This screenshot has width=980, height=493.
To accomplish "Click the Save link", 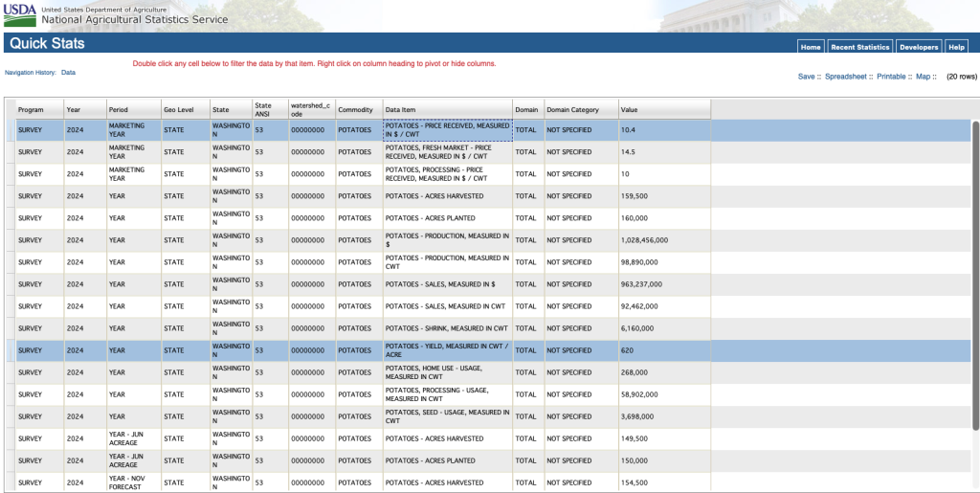I will pyautogui.click(x=806, y=77).
